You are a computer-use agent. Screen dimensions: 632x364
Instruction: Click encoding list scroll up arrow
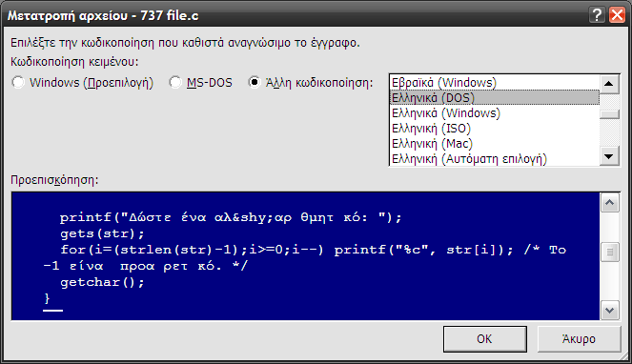tap(609, 84)
